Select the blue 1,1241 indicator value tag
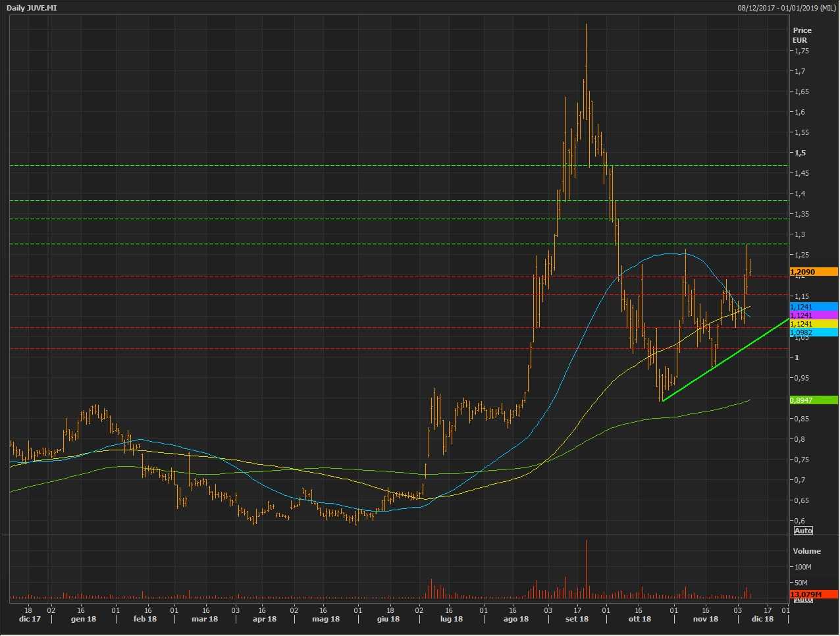 [814, 307]
